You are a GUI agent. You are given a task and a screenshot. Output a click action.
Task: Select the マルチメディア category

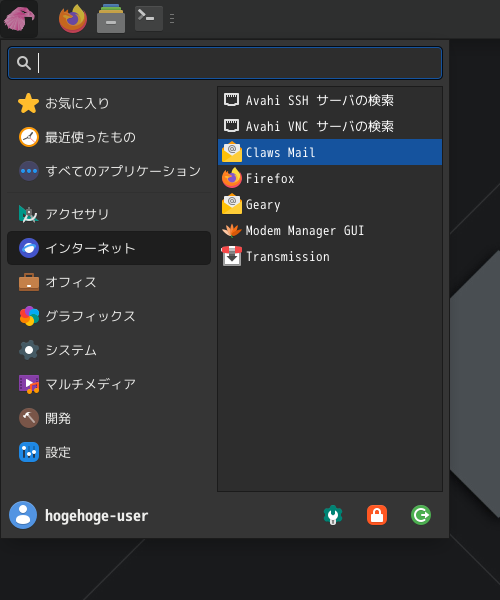(x=109, y=384)
